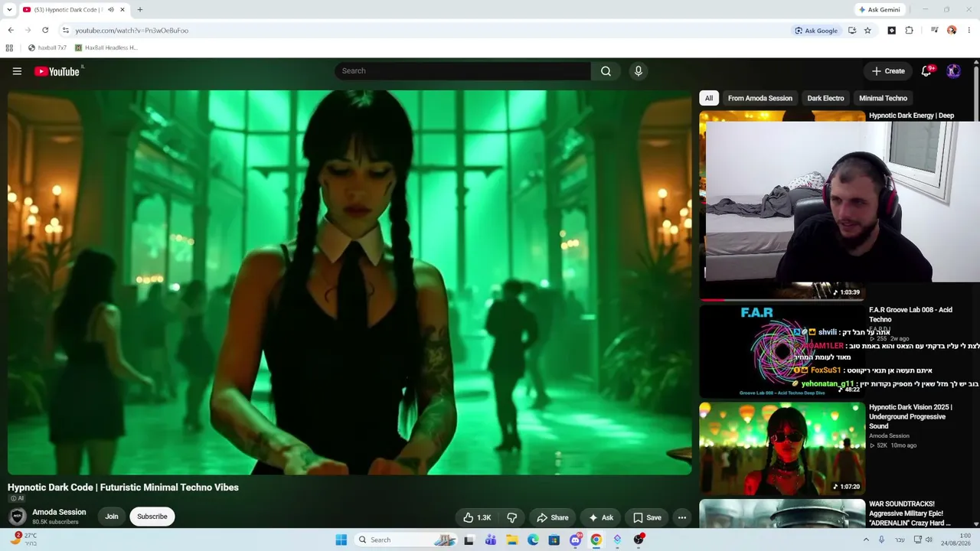Close the Hypnotic Dark Code tab
The image size is (980, 551).
click(122, 10)
